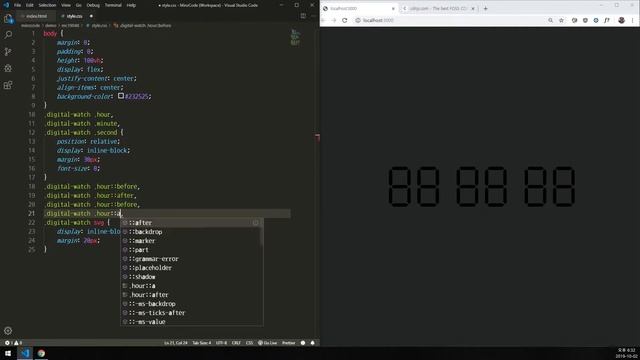Click the #232525 color swatch

121,96
